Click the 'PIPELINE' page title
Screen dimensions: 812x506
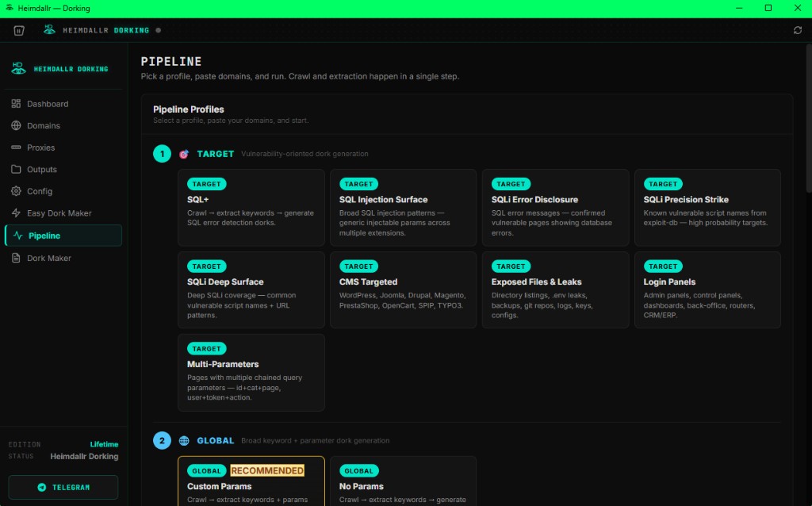click(171, 62)
